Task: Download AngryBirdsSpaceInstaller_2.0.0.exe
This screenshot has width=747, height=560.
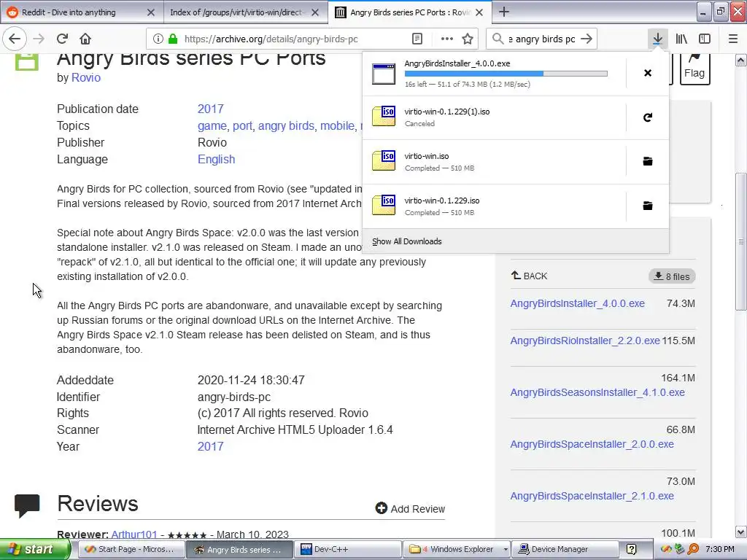Action: (x=592, y=444)
